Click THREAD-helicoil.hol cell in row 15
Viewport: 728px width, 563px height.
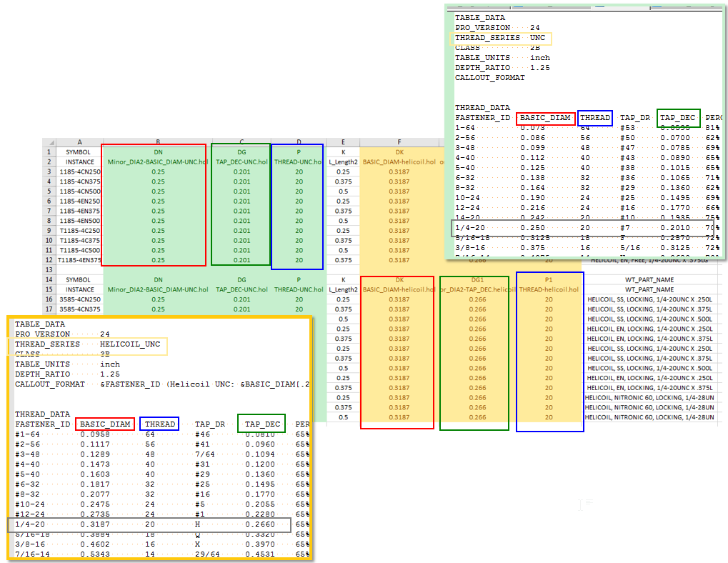[549, 289]
